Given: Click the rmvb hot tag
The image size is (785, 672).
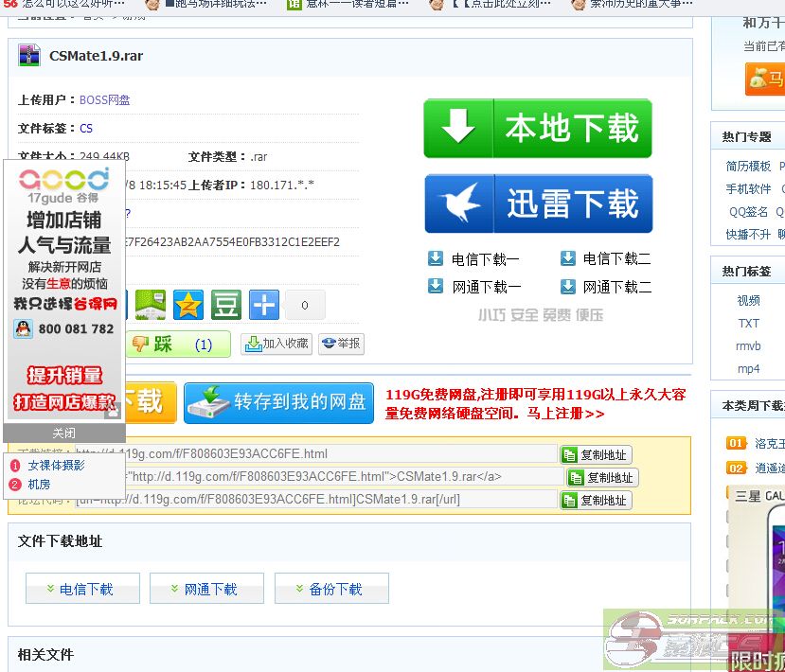Looking at the screenshot, I should coord(748,345).
